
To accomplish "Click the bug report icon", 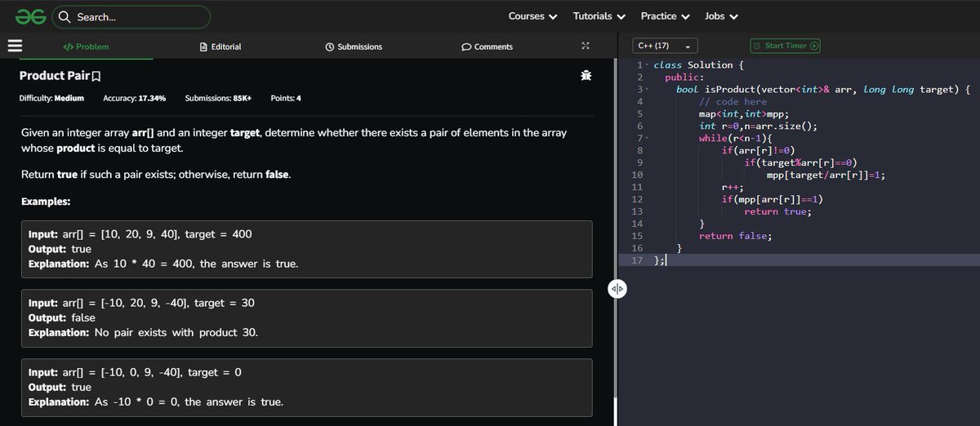I will pos(585,76).
